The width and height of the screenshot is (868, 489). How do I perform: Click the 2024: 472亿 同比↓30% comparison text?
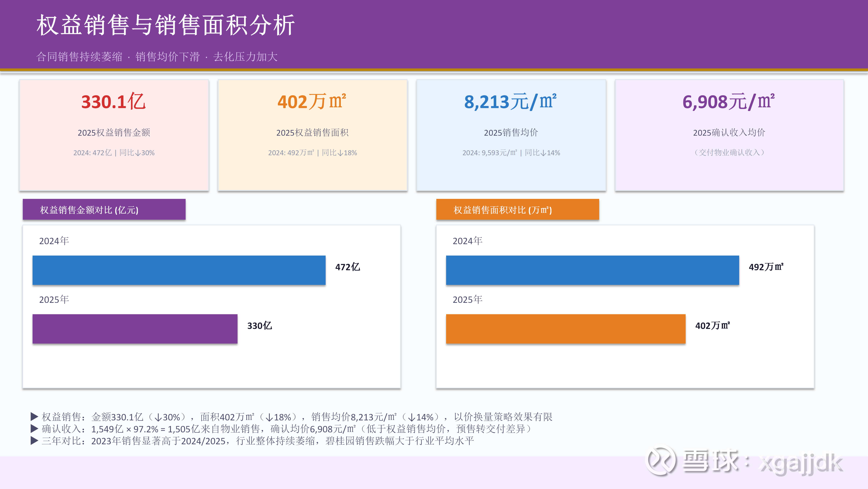coord(114,153)
